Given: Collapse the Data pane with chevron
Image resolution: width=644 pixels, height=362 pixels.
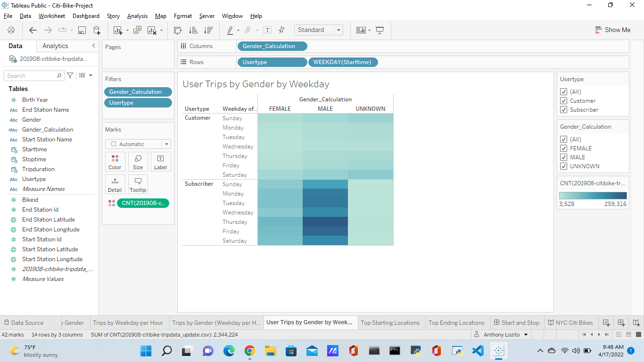Looking at the screenshot, I should pyautogui.click(x=93, y=46).
